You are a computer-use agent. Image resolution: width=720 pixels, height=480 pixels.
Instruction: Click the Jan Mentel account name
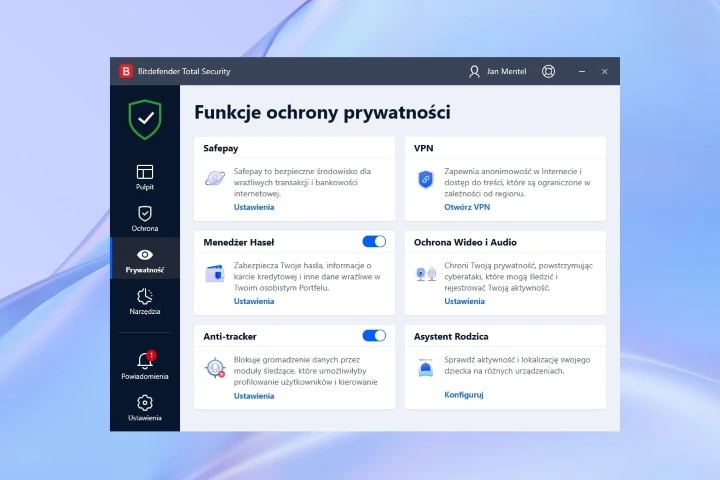tap(506, 71)
